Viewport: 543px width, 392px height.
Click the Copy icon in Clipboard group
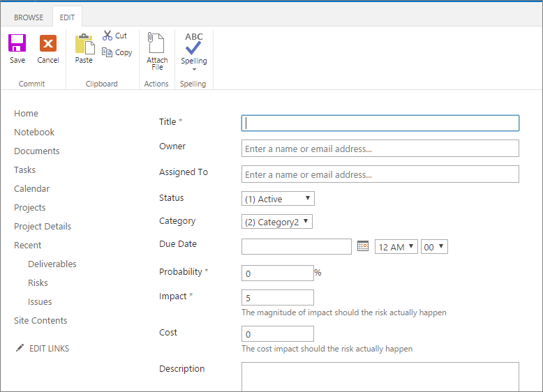coord(107,52)
